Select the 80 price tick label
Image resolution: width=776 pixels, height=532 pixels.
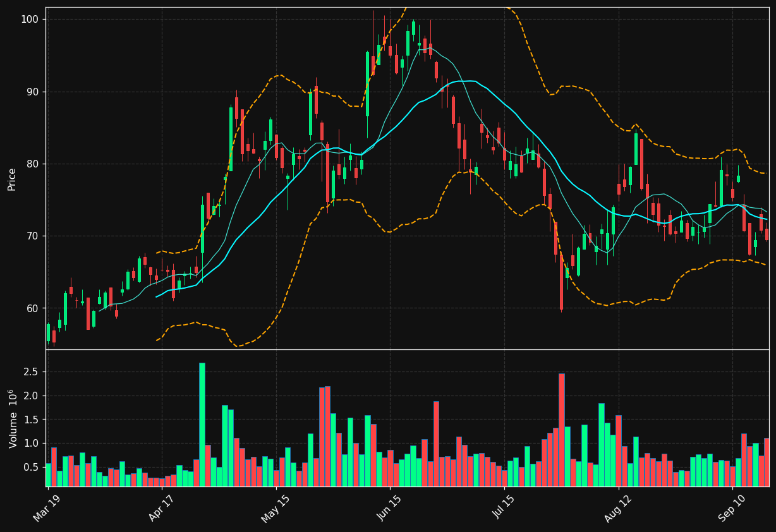pyautogui.click(x=31, y=164)
